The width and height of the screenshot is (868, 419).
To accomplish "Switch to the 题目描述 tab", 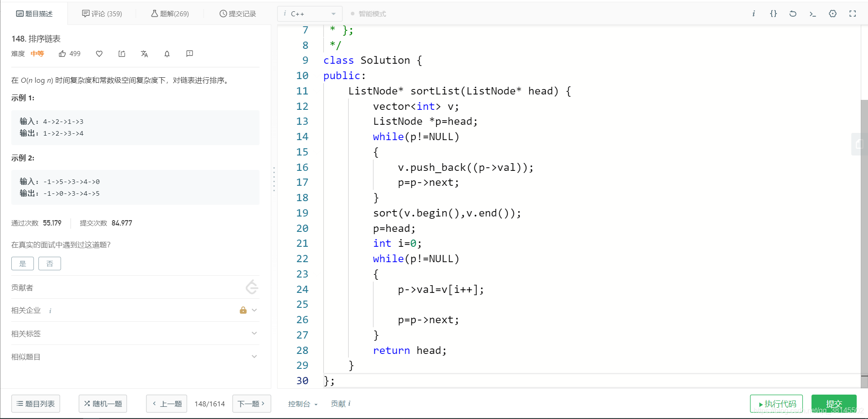I will point(34,14).
